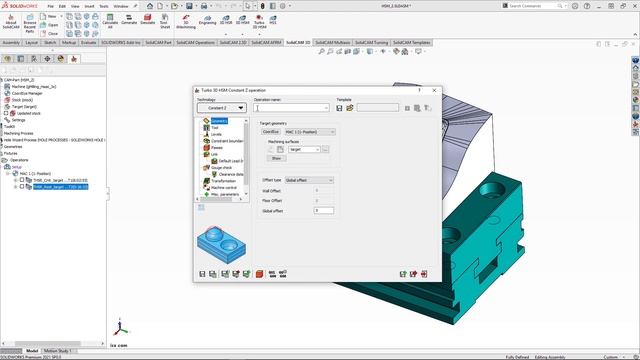640x360 pixels.
Task: Click Browse Recent Parts in ribbon
Action: pyautogui.click(x=29, y=23)
